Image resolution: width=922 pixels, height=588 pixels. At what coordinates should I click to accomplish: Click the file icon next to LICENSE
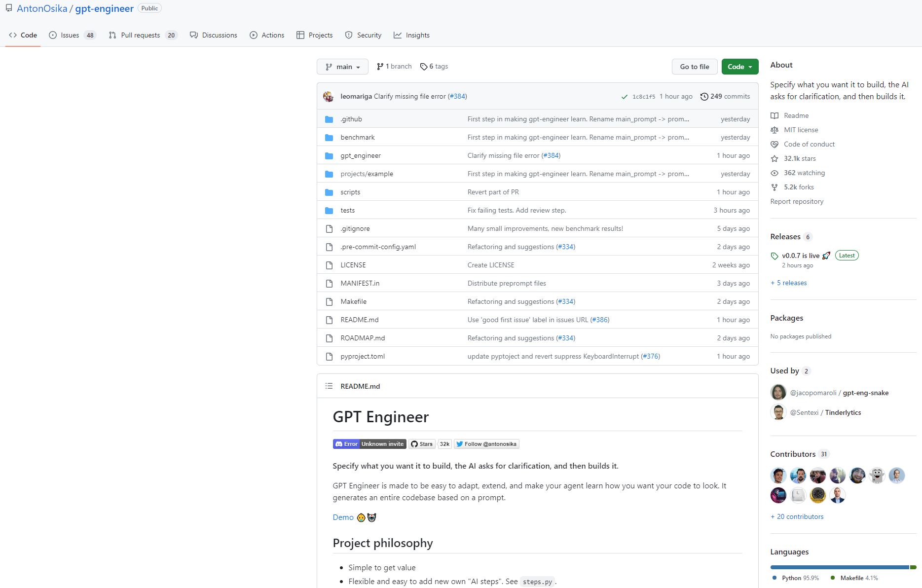[329, 265]
